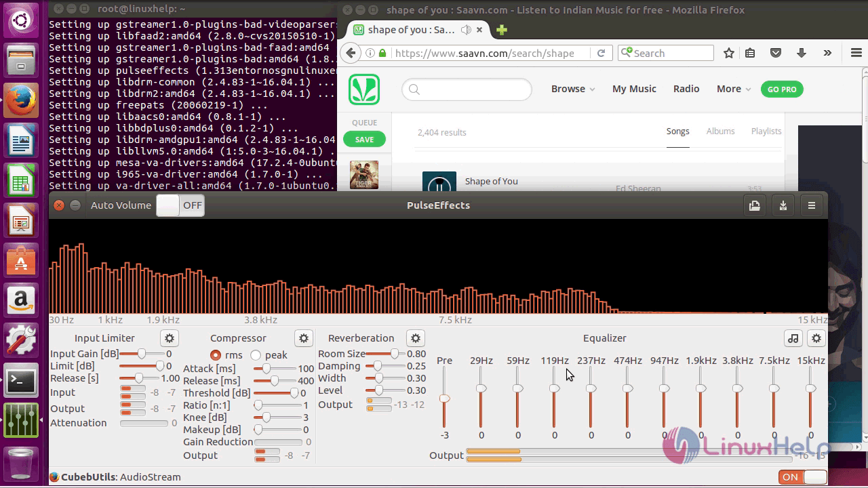Show Firefox bookmarks list icon
This screenshot has height=488, width=868.
(750, 53)
